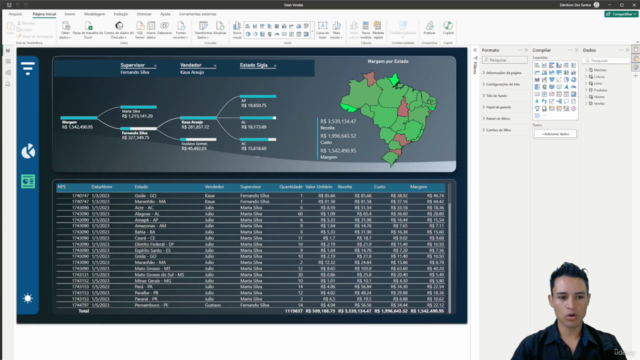Collapse the Formato pane arrow
Screen dimensions: 640x360
pyautogui.click(x=526, y=50)
